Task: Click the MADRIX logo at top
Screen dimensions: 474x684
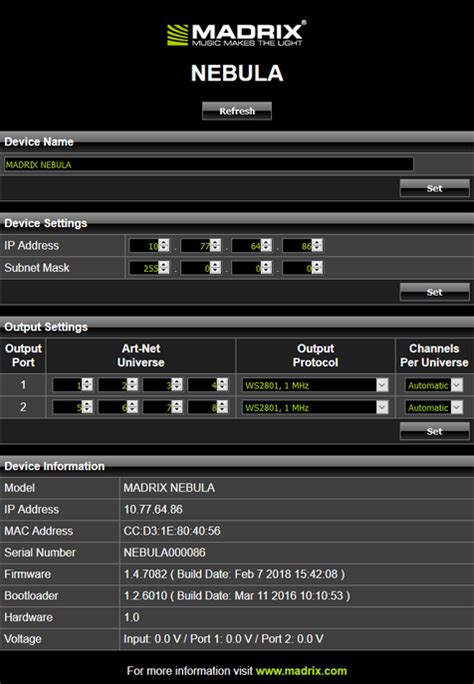Action: point(237,34)
